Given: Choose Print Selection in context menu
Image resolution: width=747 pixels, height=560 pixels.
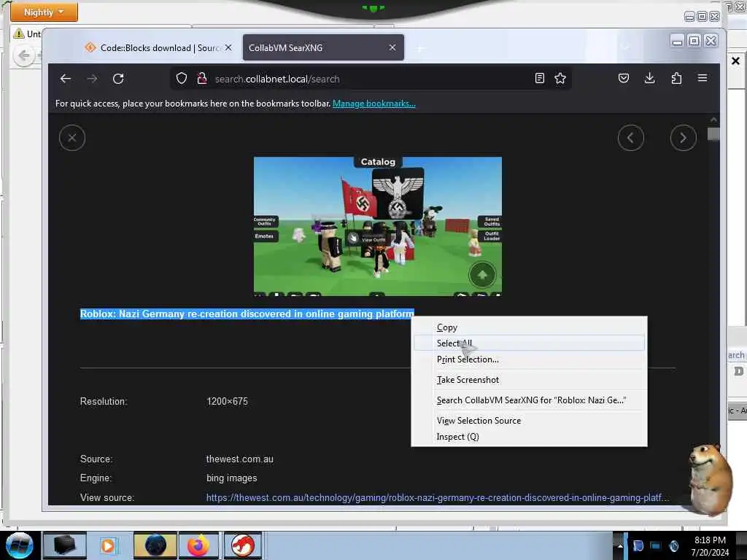Looking at the screenshot, I should 529,359.
